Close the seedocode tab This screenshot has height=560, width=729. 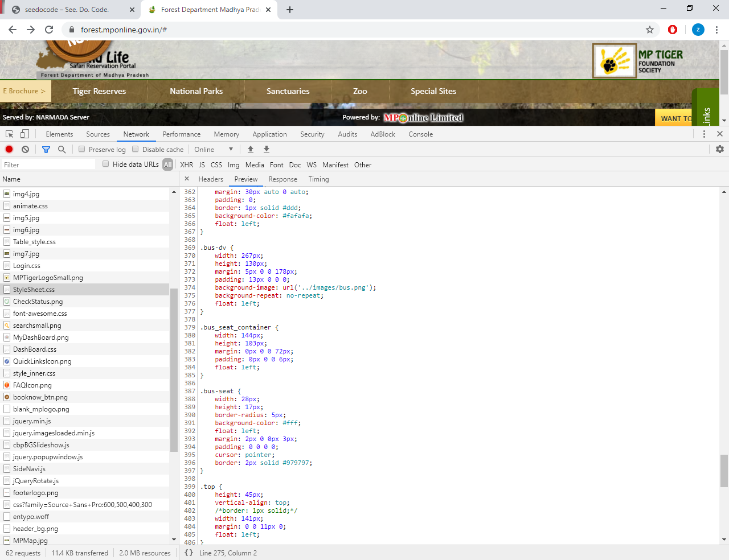pyautogui.click(x=132, y=10)
